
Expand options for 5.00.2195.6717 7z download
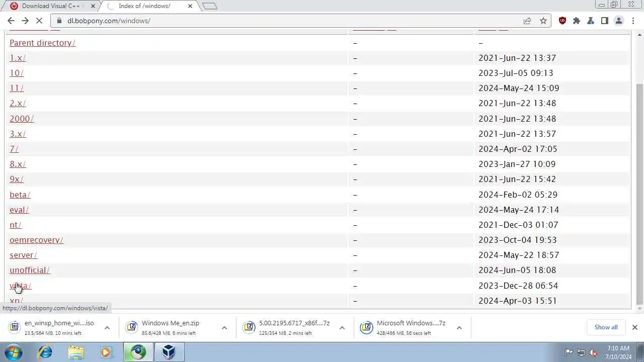click(342, 328)
